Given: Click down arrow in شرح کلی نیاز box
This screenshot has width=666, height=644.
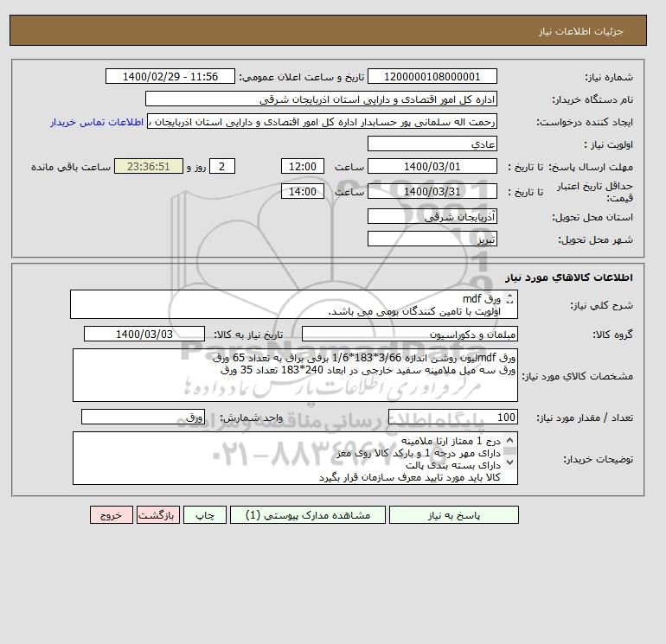Looking at the screenshot, I should [510, 302].
